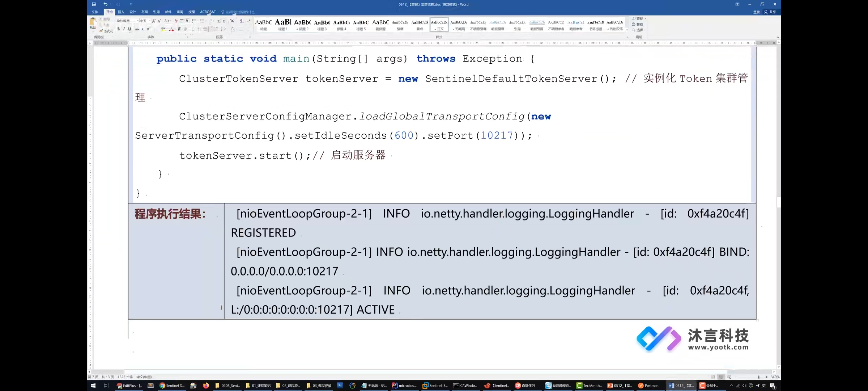
Task: Switch to the 引用 ribbon tab
Action: (156, 12)
